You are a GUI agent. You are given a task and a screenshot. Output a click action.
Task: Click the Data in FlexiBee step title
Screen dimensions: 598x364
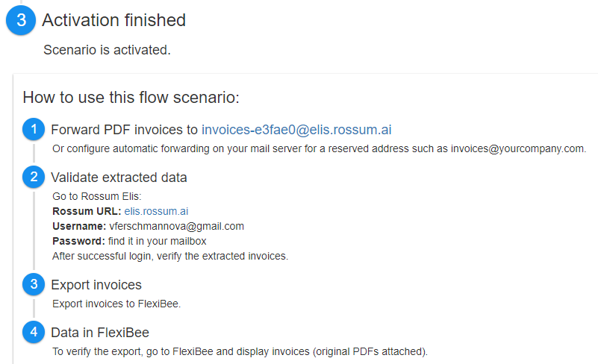tap(100, 333)
